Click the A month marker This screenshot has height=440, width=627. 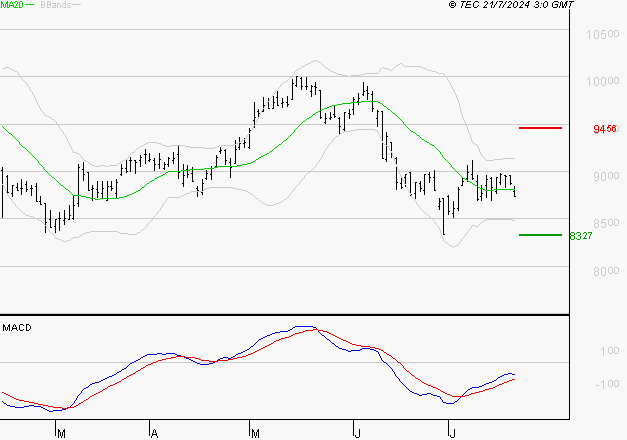[x=155, y=434]
